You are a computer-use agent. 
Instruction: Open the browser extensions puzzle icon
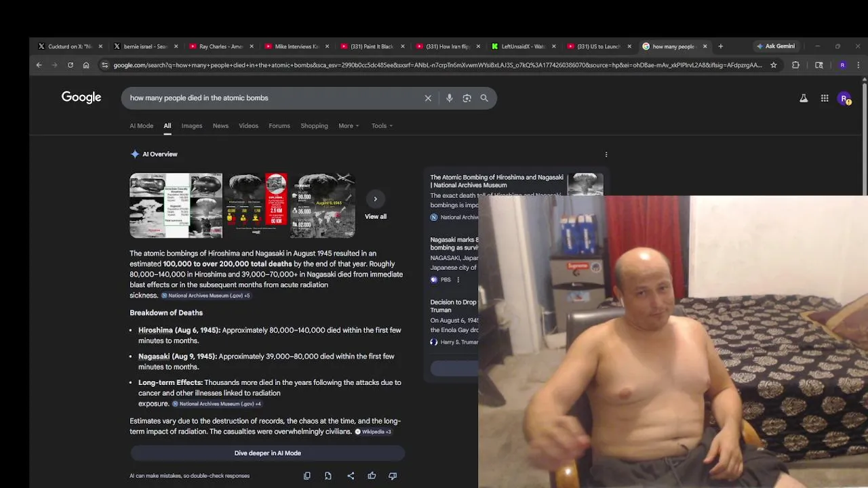click(x=795, y=65)
